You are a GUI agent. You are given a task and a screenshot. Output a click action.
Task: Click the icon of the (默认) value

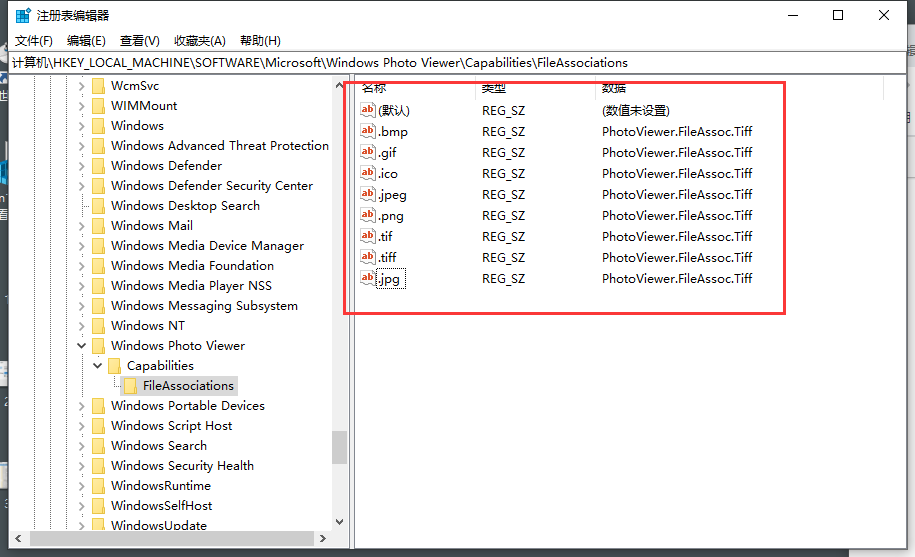click(x=368, y=110)
